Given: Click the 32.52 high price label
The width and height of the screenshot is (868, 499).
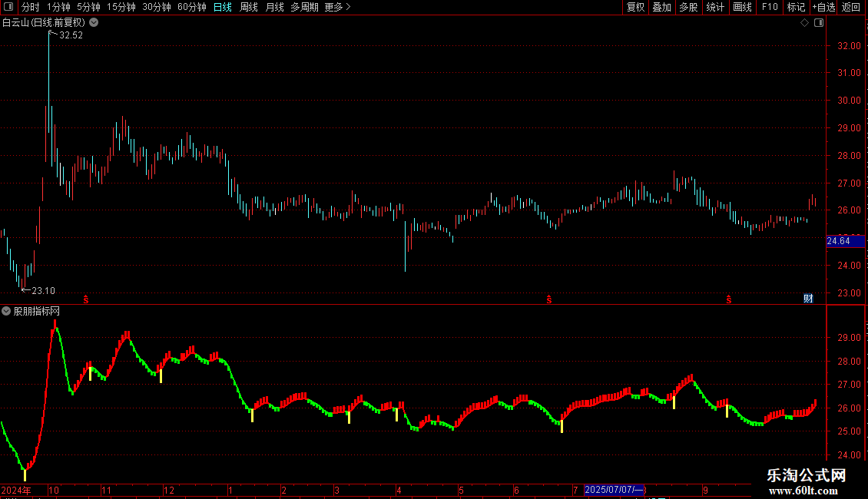Looking at the screenshot, I should tap(71, 35).
